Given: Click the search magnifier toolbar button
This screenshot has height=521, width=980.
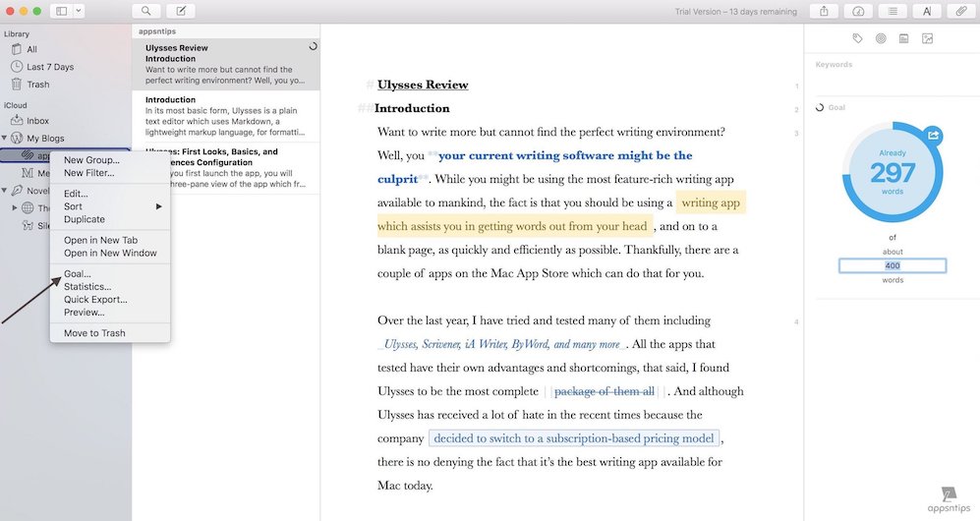Looking at the screenshot, I should click(145, 11).
